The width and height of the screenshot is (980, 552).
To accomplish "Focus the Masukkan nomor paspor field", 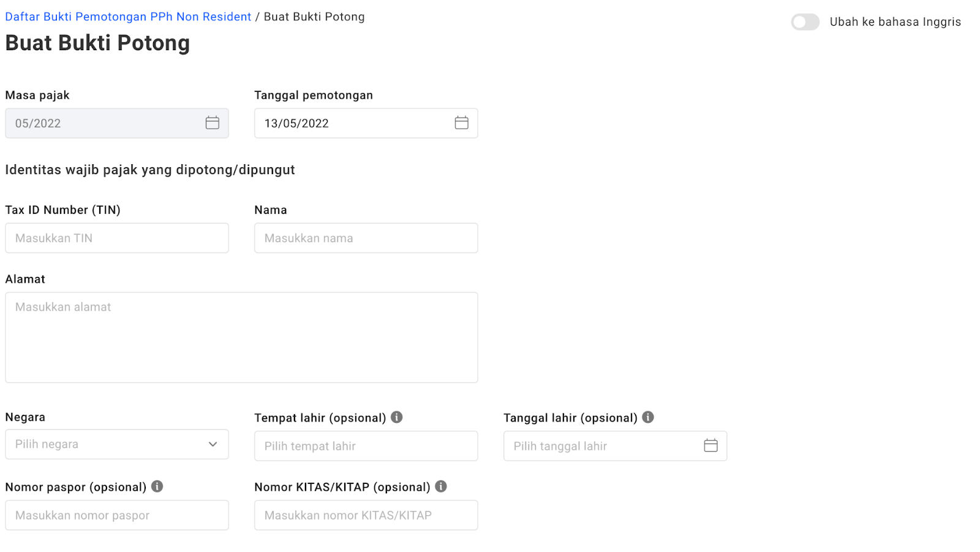I will [117, 515].
